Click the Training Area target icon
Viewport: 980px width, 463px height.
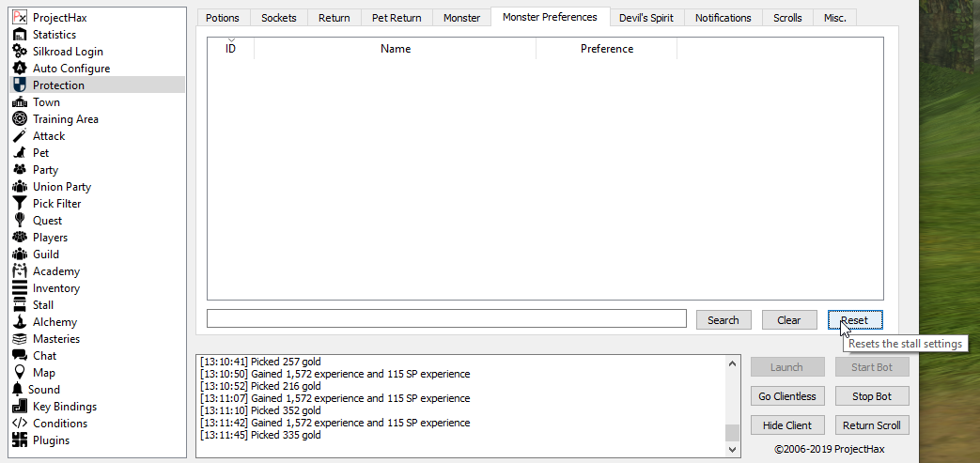pyautogui.click(x=19, y=119)
